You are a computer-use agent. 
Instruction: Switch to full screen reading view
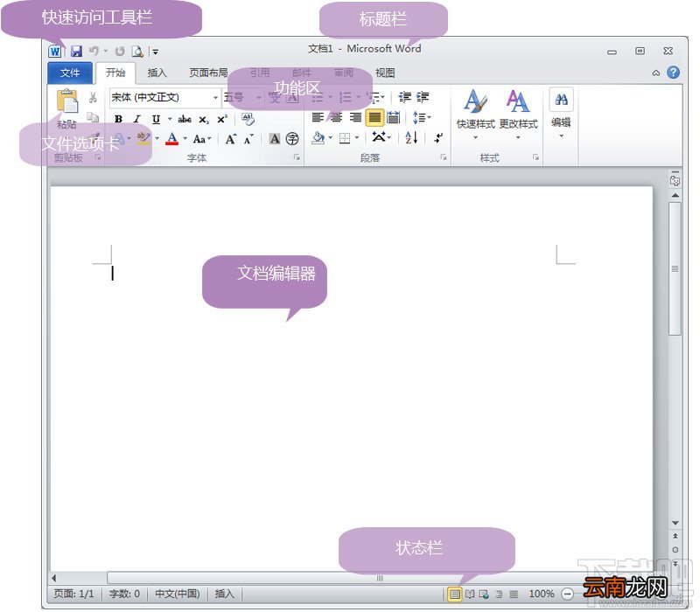[470, 594]
